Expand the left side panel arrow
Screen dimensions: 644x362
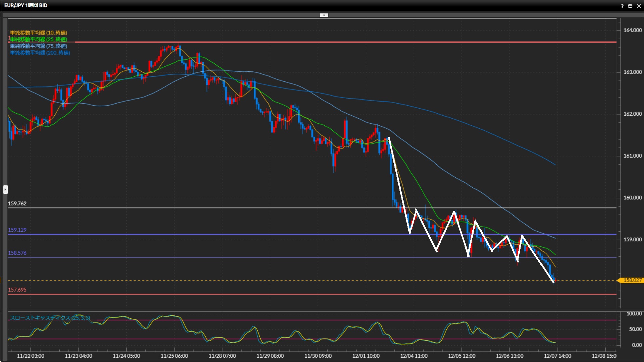coord(5,190)
